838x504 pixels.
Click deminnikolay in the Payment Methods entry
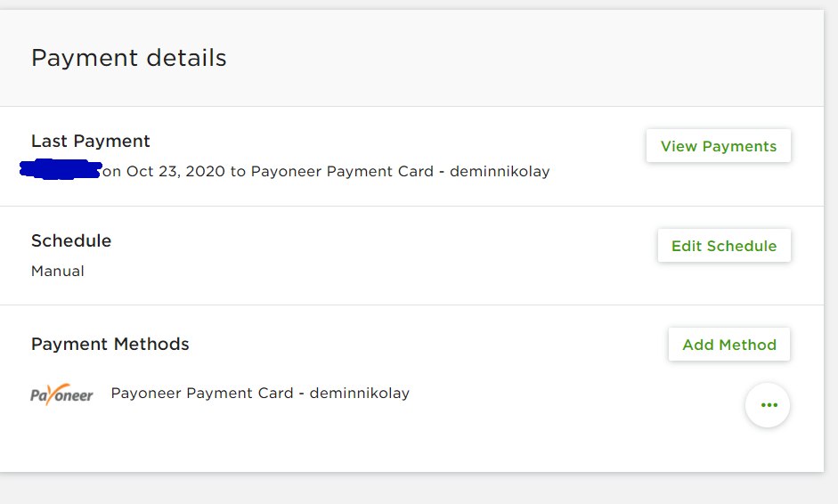pyautogui.click(x=360, y=394)
